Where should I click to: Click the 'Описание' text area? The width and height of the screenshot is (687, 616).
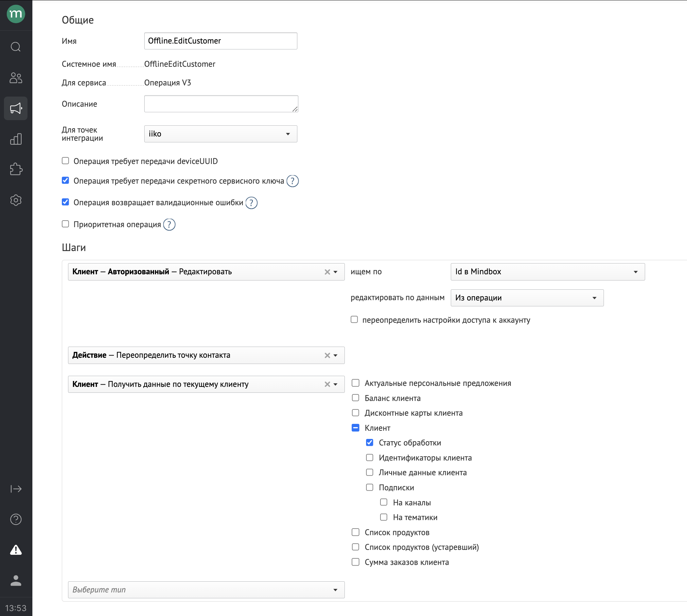pos(221,104)
